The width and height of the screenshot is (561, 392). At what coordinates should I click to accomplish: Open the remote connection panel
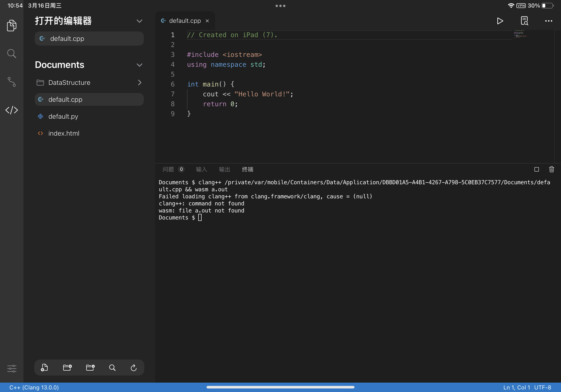(12, 82)
